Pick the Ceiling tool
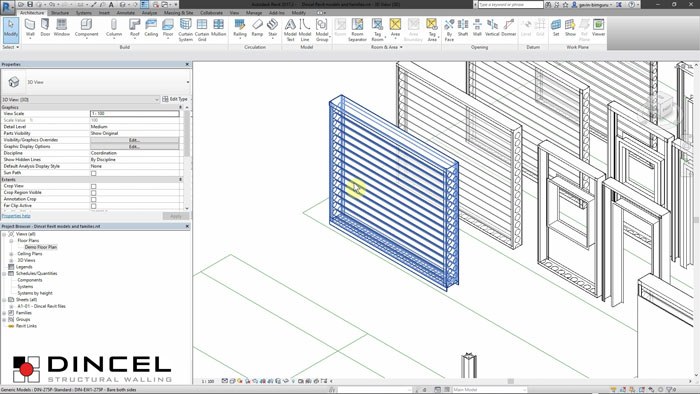Image resolution: width=700 pixels, height=394 pixels. pos(151,28)
